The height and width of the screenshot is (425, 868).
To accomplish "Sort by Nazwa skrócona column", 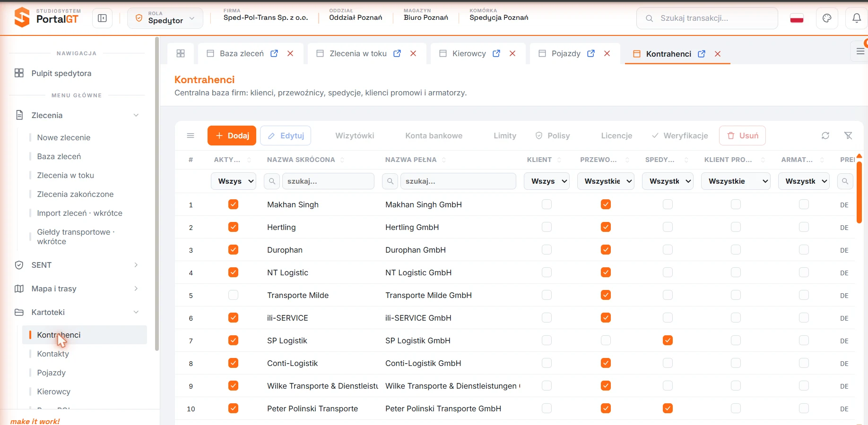I will click(342, 160).
